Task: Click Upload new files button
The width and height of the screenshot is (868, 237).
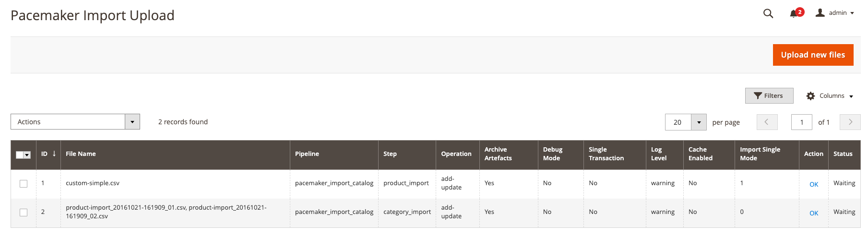Action: coord(813,55)
